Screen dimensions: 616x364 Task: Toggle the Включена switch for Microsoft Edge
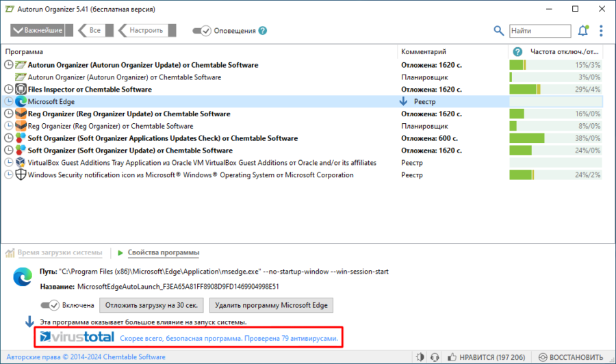[x=50, y=305]
